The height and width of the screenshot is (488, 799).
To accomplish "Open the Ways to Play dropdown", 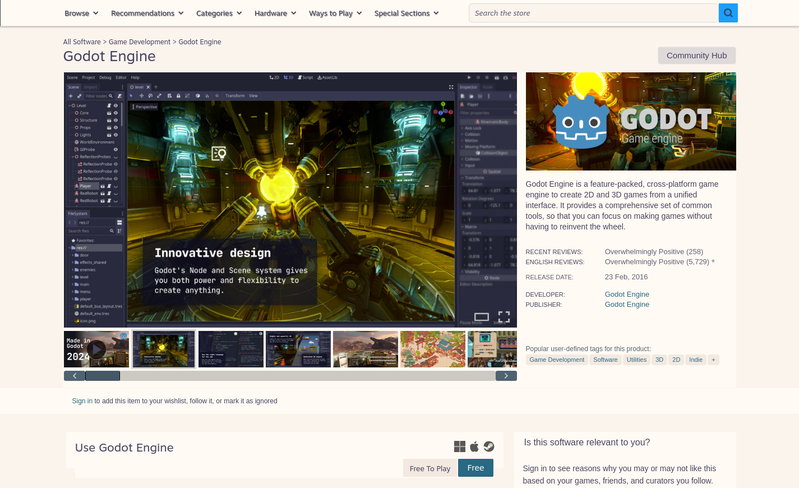I will pyautogui.click(x=335, y=13).
